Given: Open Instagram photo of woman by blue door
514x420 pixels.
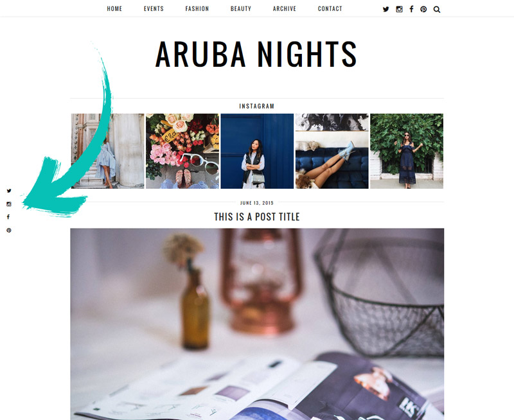Looking at the screenshot, I should pyautogui.click(x=257, y=151).
